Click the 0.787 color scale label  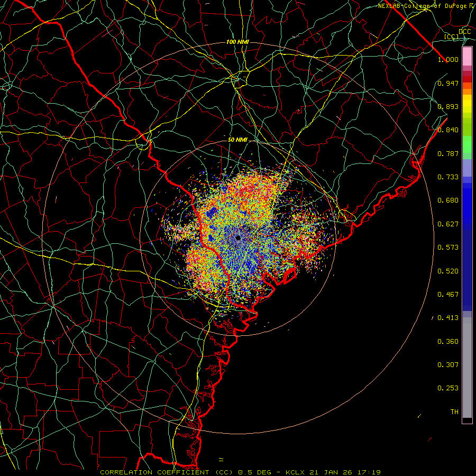click(448, 153)
